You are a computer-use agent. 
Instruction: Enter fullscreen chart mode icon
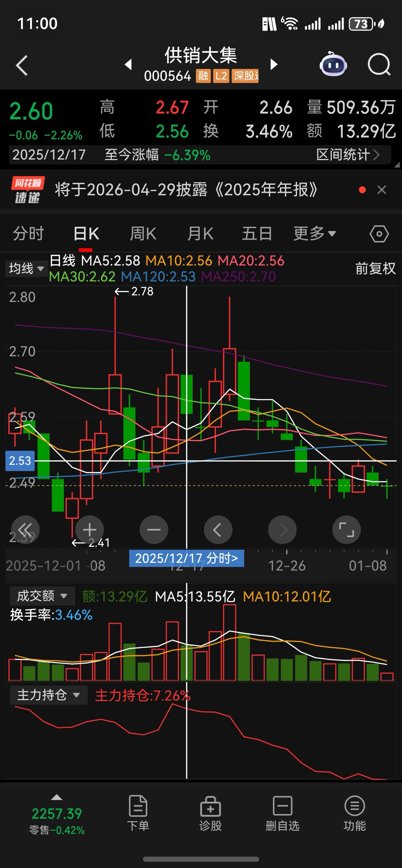click(x=346, y=530)
